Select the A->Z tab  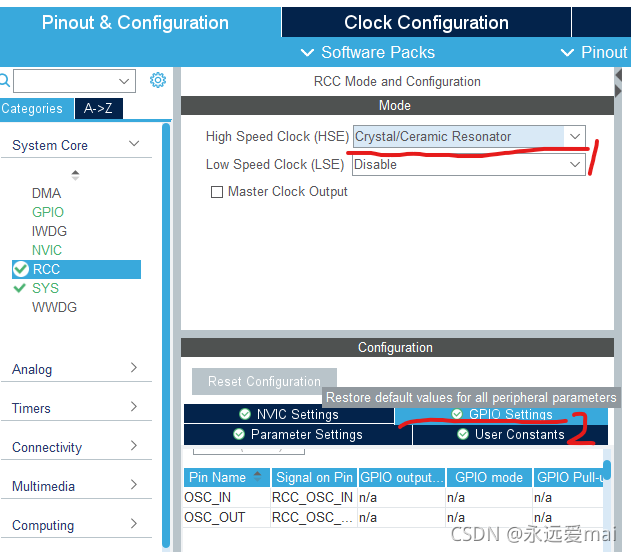[98, 109]
